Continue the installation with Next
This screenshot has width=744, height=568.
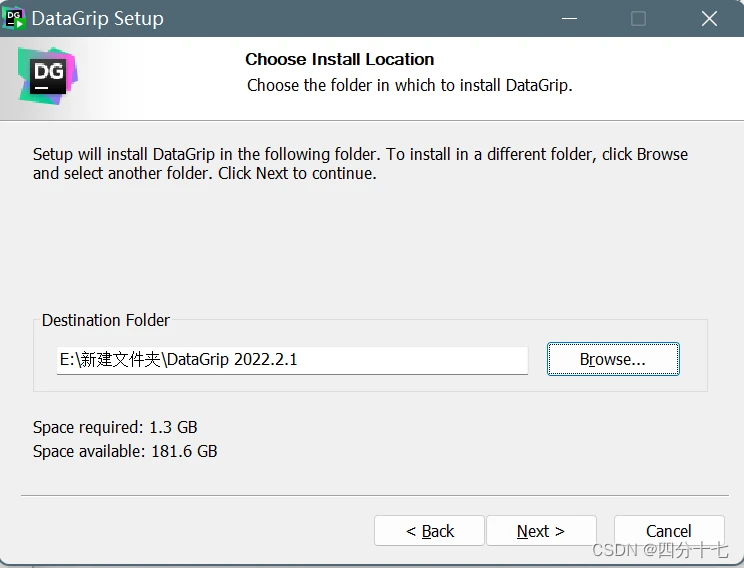541,531
